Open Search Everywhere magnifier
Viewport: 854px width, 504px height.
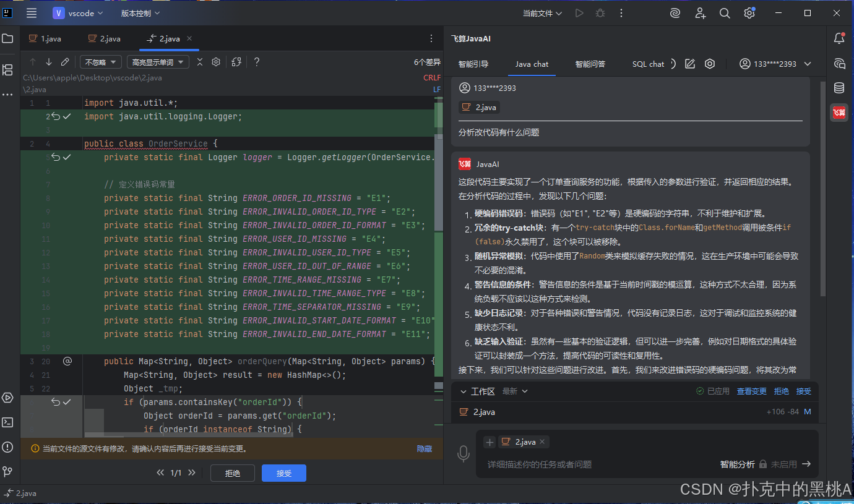pyautogui.click(x=725, y=13)
